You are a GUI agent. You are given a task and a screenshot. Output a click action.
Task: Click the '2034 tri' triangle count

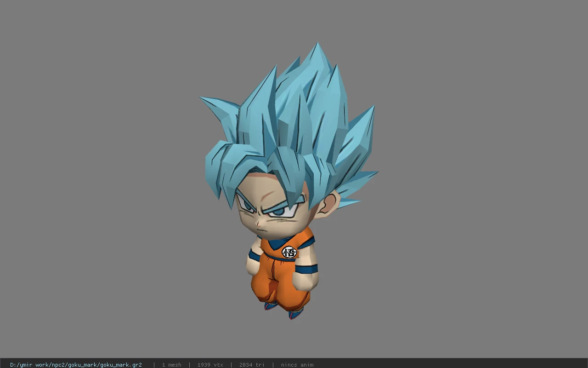252,365
